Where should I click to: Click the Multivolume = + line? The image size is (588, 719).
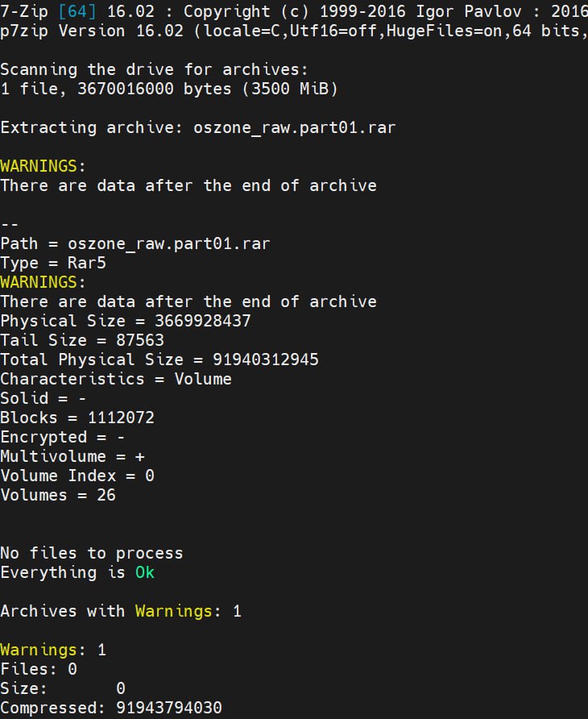[x=72, y=456]
